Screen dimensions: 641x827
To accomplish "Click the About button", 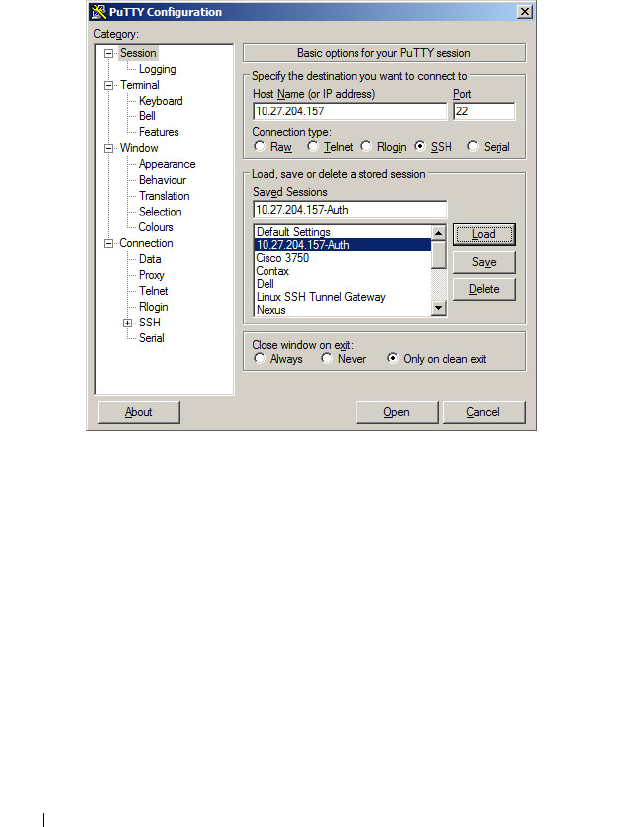I will coord(138,412).
